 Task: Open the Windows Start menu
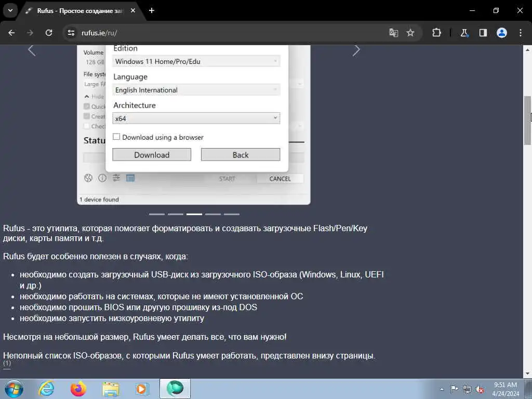click(x=14, y=389)
